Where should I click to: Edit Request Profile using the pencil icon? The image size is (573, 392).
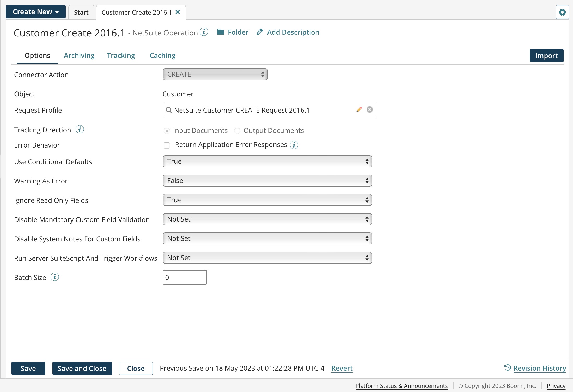[x=359, y=109]
